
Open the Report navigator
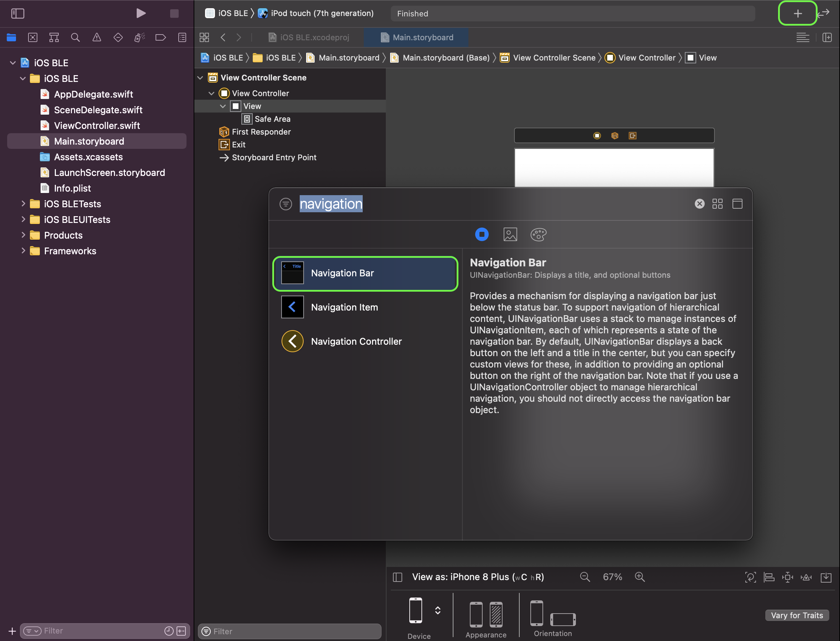click(x=182, y=37)
